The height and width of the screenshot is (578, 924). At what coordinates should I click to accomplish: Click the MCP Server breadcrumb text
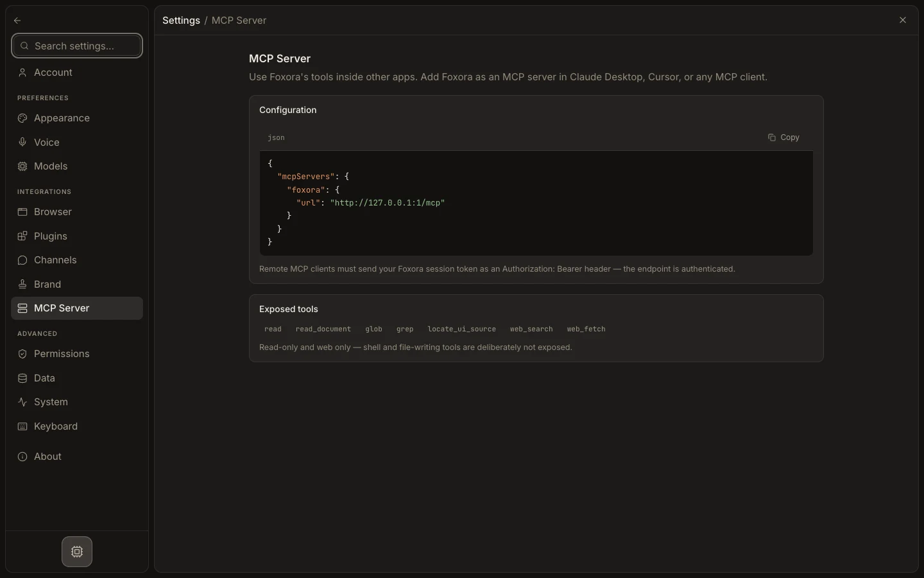coord(239,21)
